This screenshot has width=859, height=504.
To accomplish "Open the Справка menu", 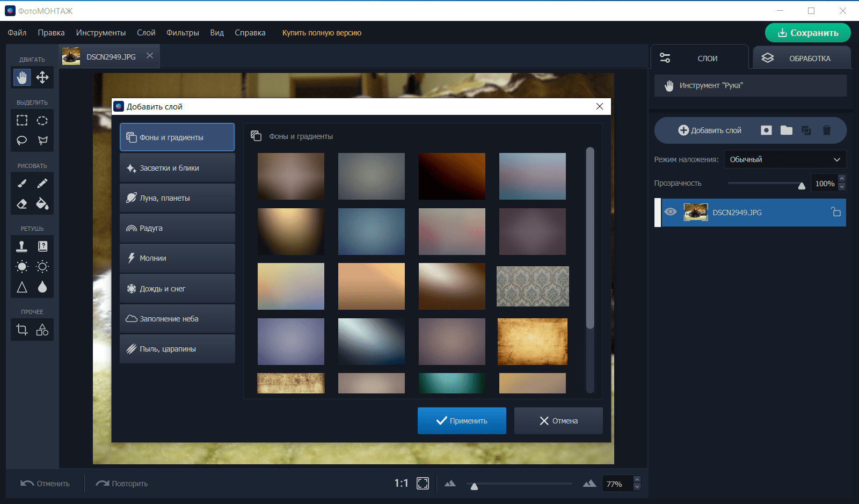I will click(x=250, y=33).
